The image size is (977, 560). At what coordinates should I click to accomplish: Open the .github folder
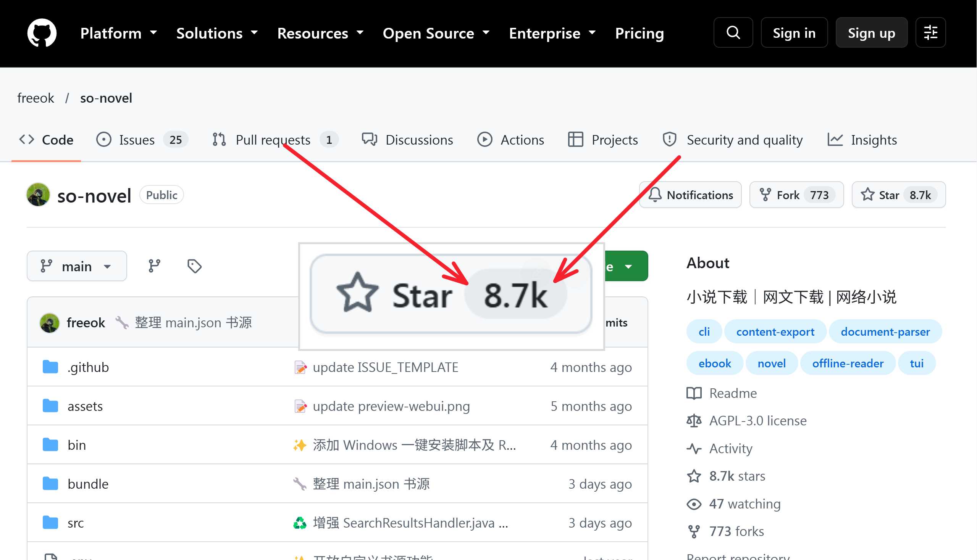click(88, 367)
